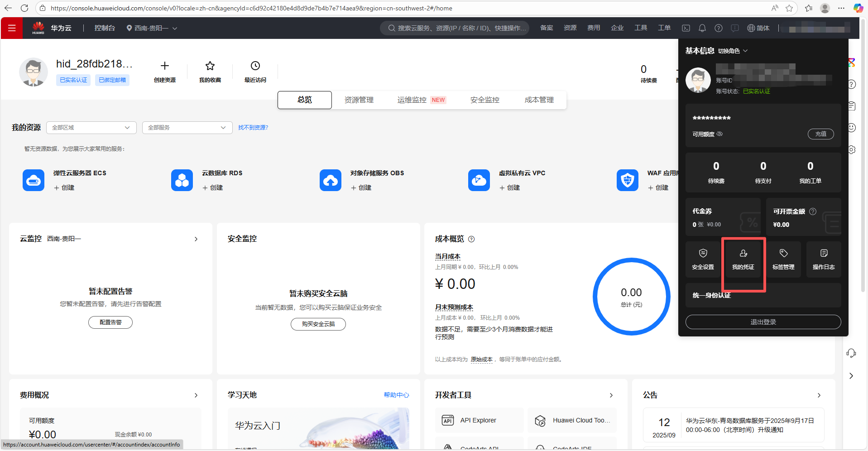This screenshot has width=868, height=451.
Task: Click the 创建资源 plus icon
Action: point(165,66)
